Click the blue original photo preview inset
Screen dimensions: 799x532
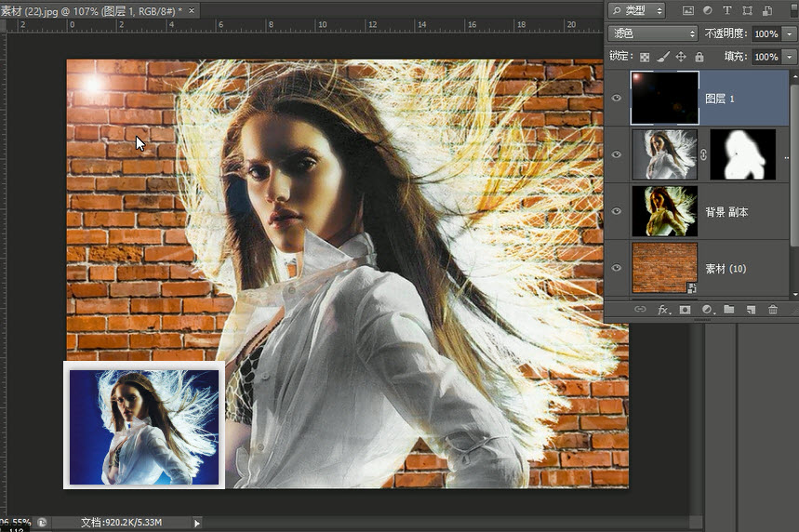point(144,427)
